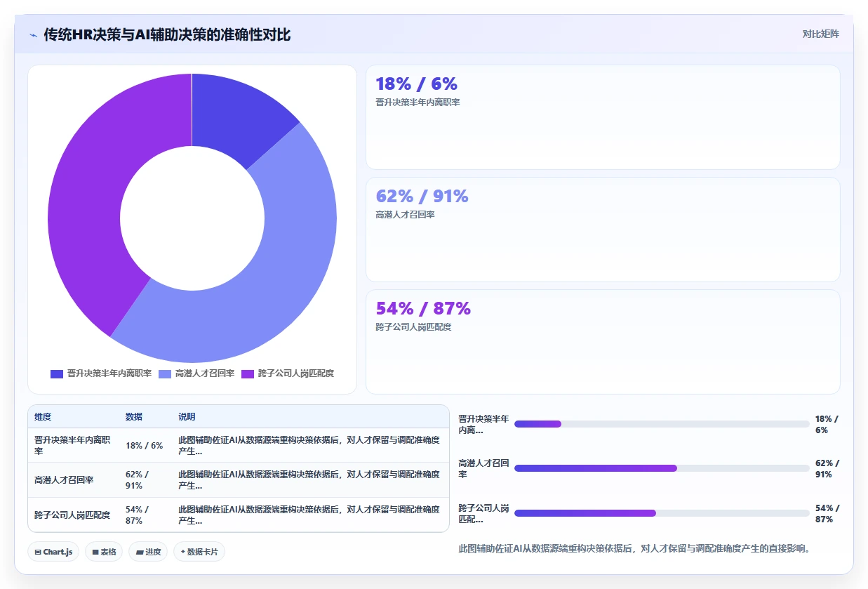Toggle 跨子公司人岗匹配度 legend swatch

coord(248,374)
